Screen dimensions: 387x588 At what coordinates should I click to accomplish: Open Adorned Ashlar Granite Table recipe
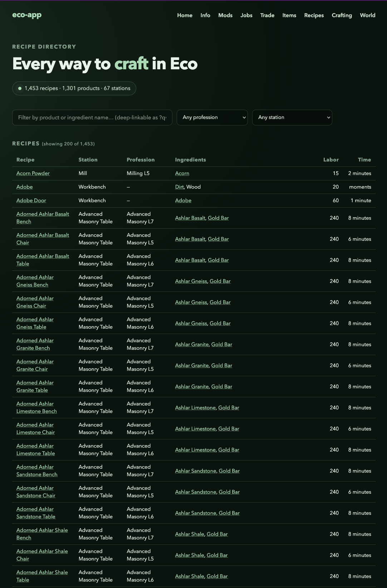(x=35, y=387)
